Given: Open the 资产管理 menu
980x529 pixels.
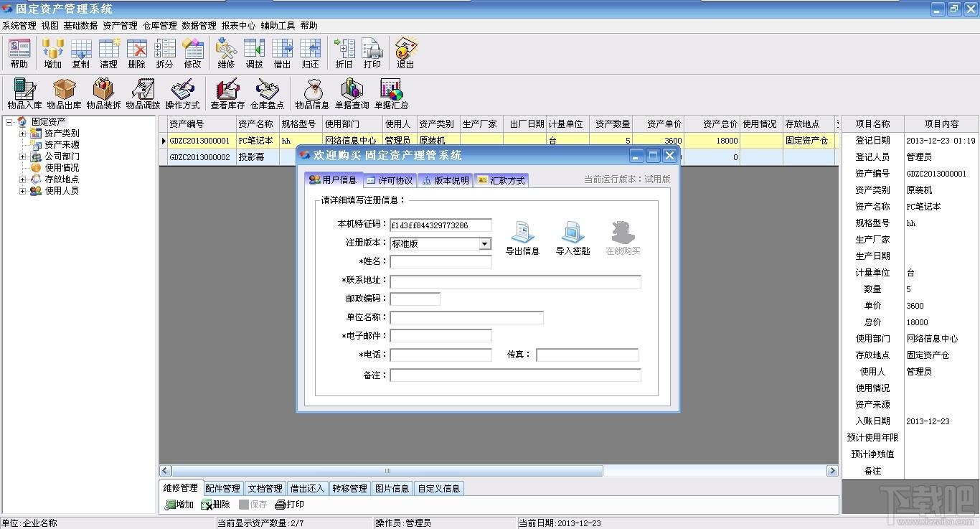Looking at the screenshot, I should (120, 25).
